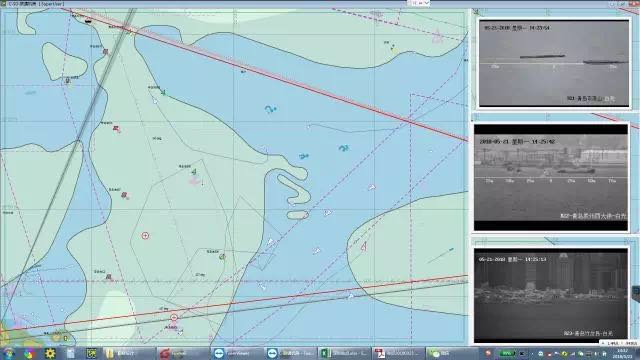The image size is (640, 360).
Task: Click the red triangle buoy near the right shoal
Action: [364, 246]
